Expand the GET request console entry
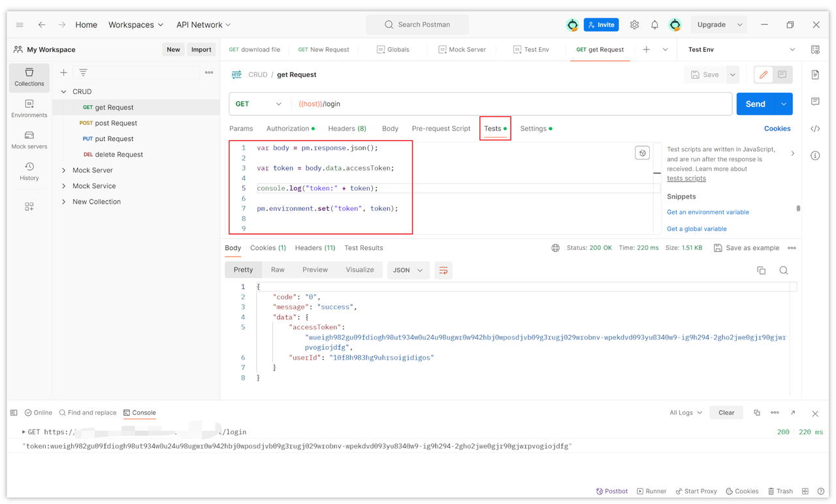The image size is (836, 504). (x=24, y=432)
